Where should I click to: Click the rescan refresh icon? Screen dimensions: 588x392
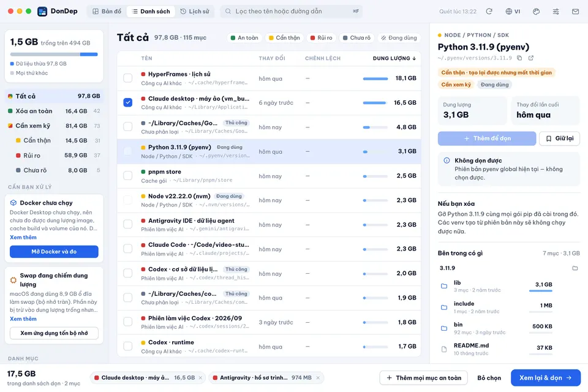point(489,11)
